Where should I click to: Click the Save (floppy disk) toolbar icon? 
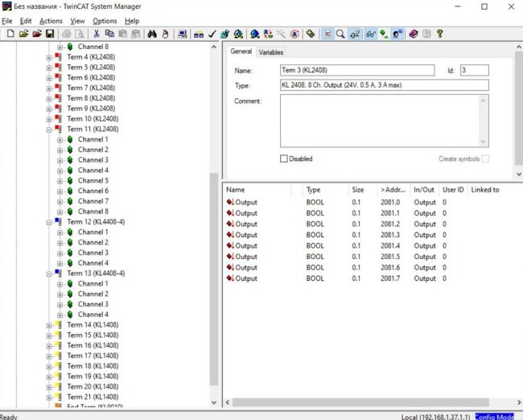click(50, 34)
